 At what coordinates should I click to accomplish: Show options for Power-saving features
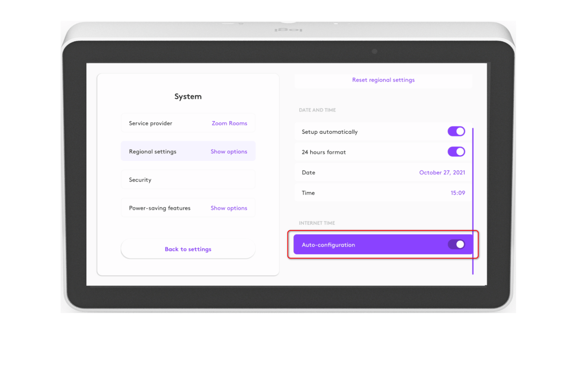(229, 208)
